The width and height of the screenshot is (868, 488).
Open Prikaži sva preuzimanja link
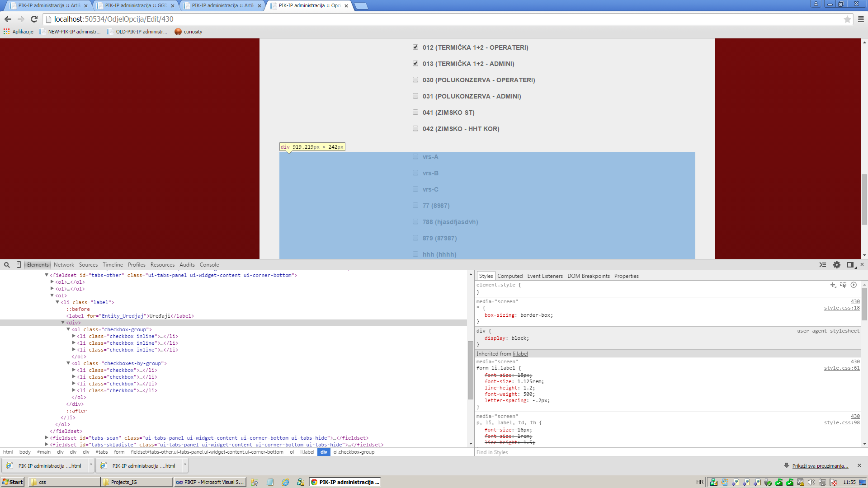pyautogui.click(x=820, y=466)
